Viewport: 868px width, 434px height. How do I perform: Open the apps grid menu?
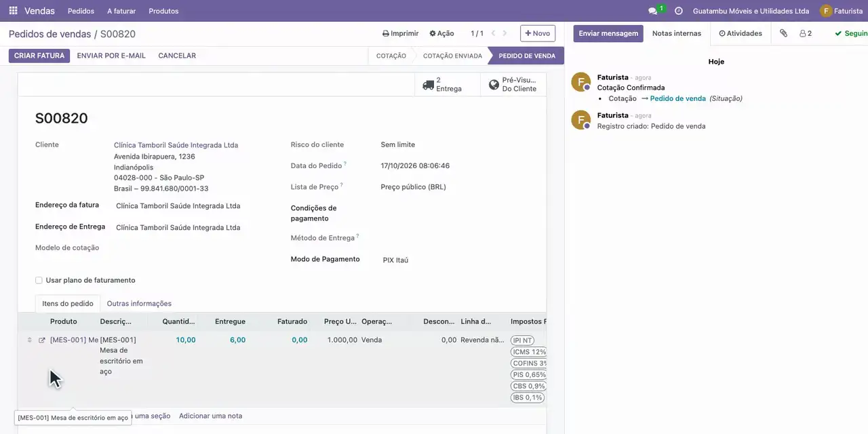point(13,11)
